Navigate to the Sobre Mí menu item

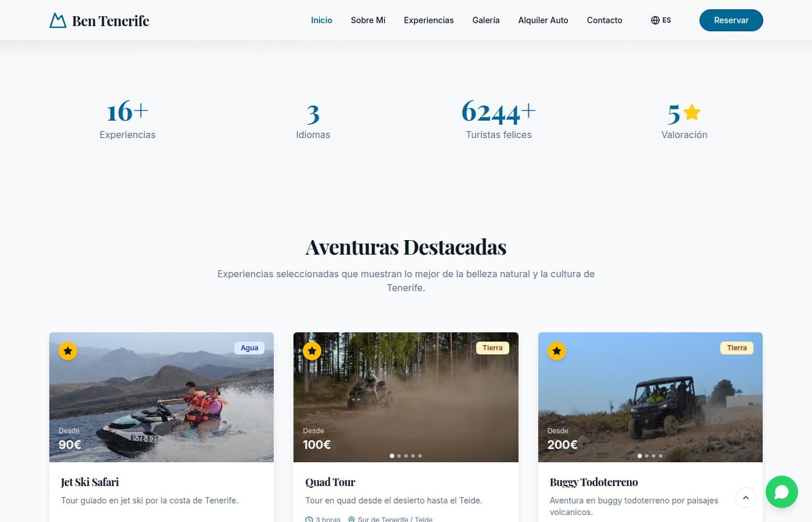[368, 20]
